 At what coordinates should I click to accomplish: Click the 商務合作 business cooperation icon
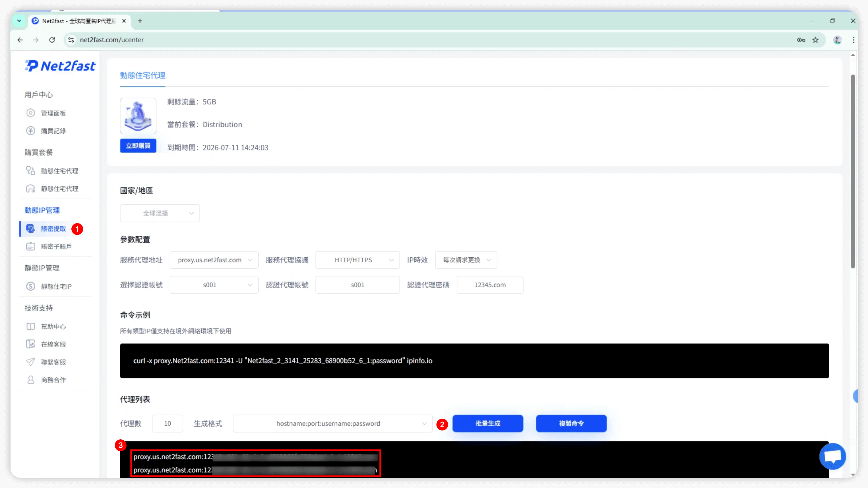(x=31, y=380)
